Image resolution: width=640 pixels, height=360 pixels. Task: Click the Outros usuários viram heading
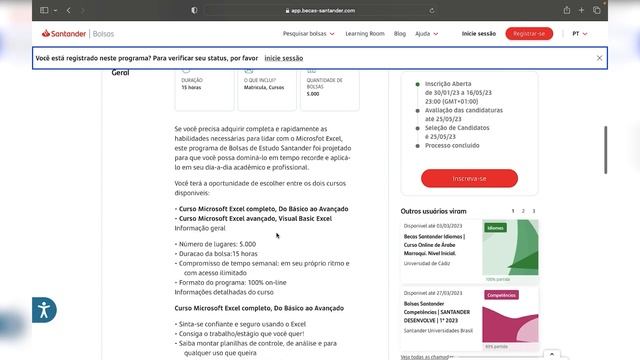click(x=433, y=211)
